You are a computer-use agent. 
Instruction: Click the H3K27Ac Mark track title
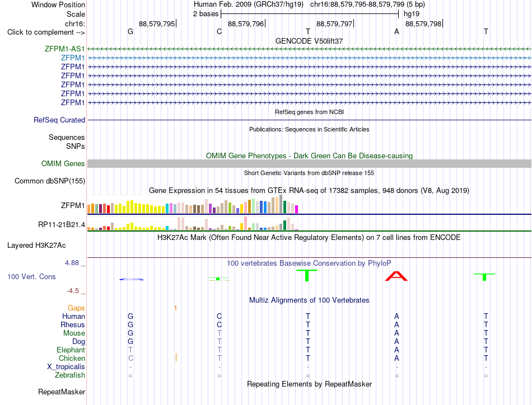click(309, 237)
